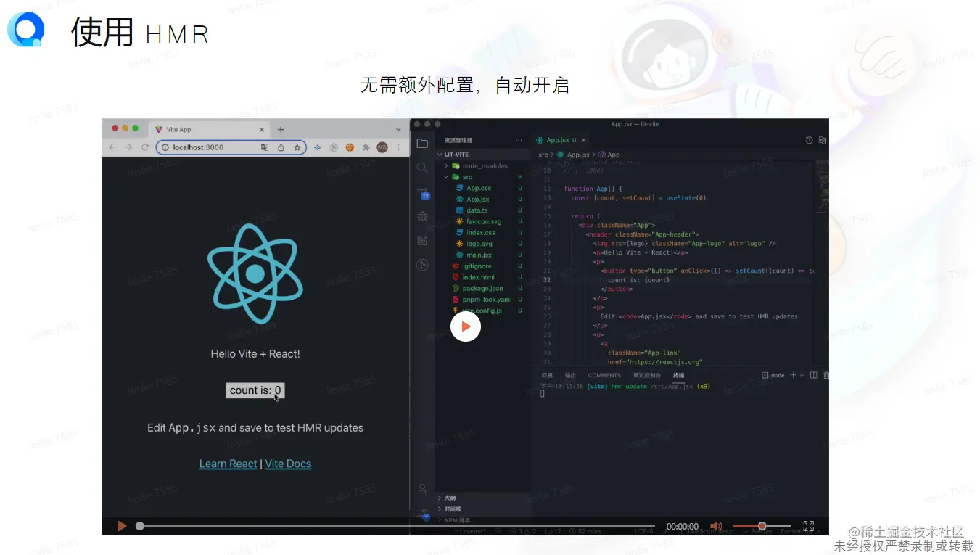Screen dimensions: 980x555
Task: Click the share icon in the address bar
Action: coord(281,147)
